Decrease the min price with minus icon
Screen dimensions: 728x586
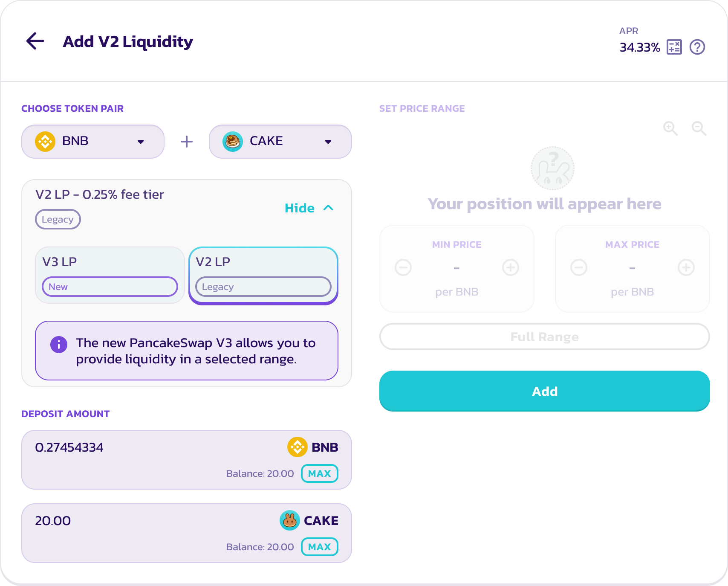pyautogui.click(x=403, y=267)
